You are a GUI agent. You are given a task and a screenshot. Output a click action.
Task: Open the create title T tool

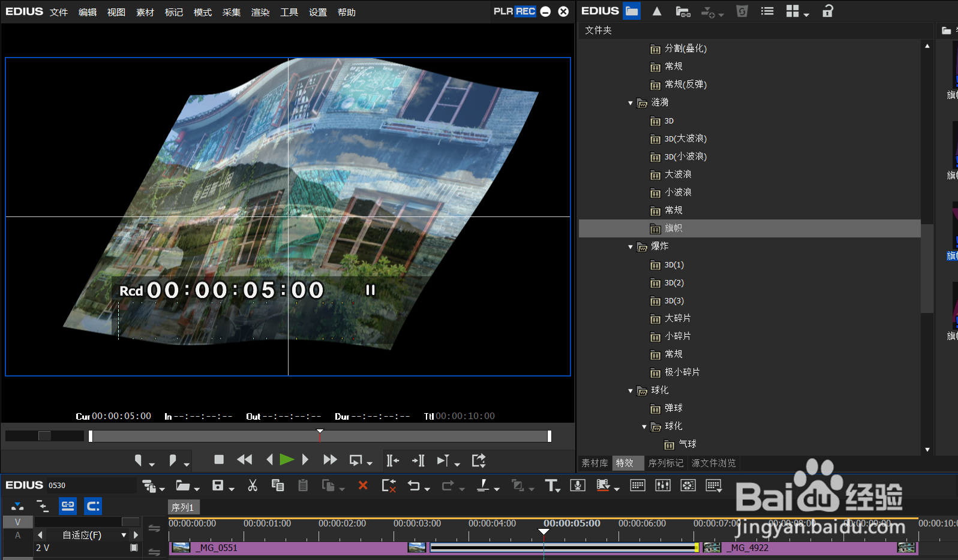coord(551,486)
